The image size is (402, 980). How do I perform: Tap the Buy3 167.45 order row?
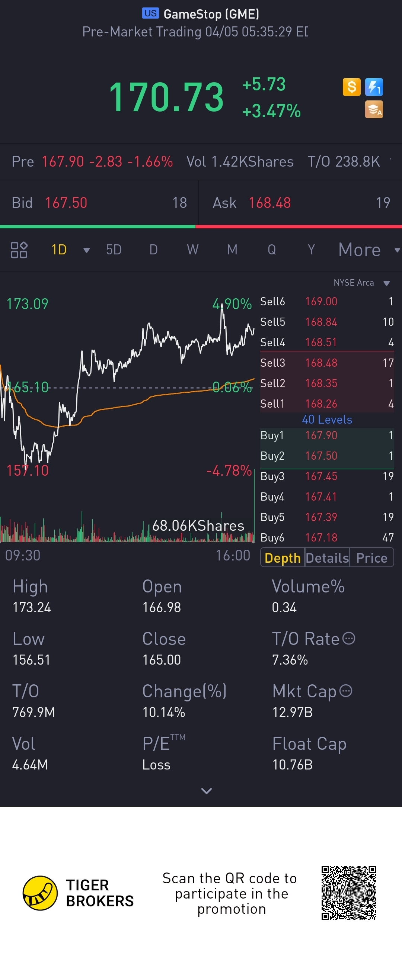[x=327, y=476]
